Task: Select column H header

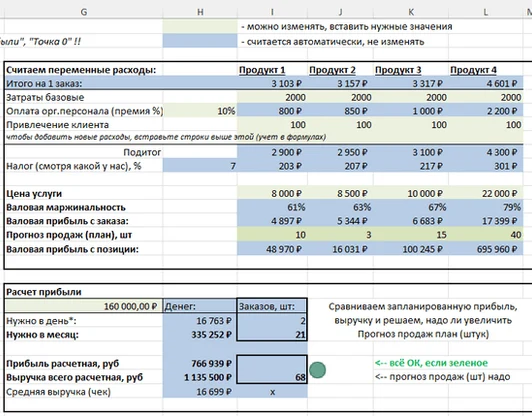Action: coord(200,12)
